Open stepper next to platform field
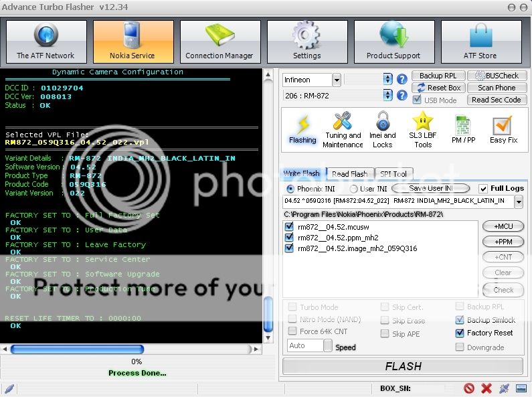Screen dimensions: 532x397 point(388,80)
